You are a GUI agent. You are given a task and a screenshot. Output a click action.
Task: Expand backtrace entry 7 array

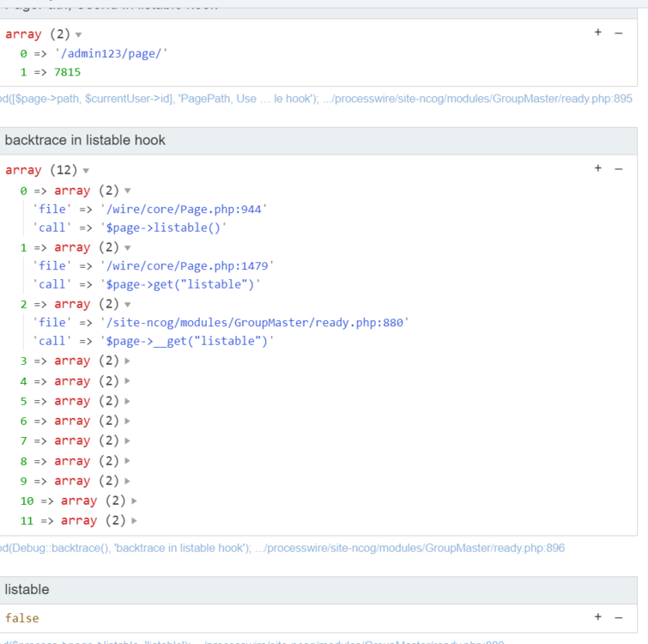(128, 441)
